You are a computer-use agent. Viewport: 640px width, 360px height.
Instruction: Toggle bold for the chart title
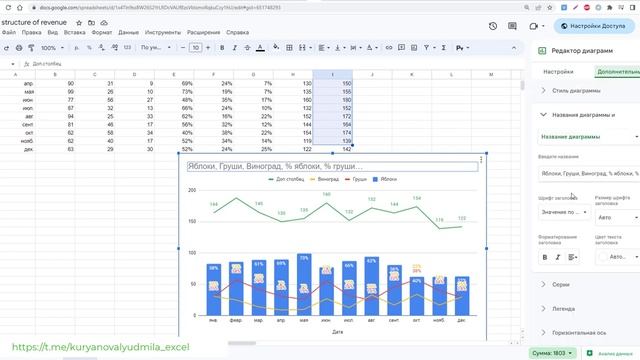(x=544, y=257)
